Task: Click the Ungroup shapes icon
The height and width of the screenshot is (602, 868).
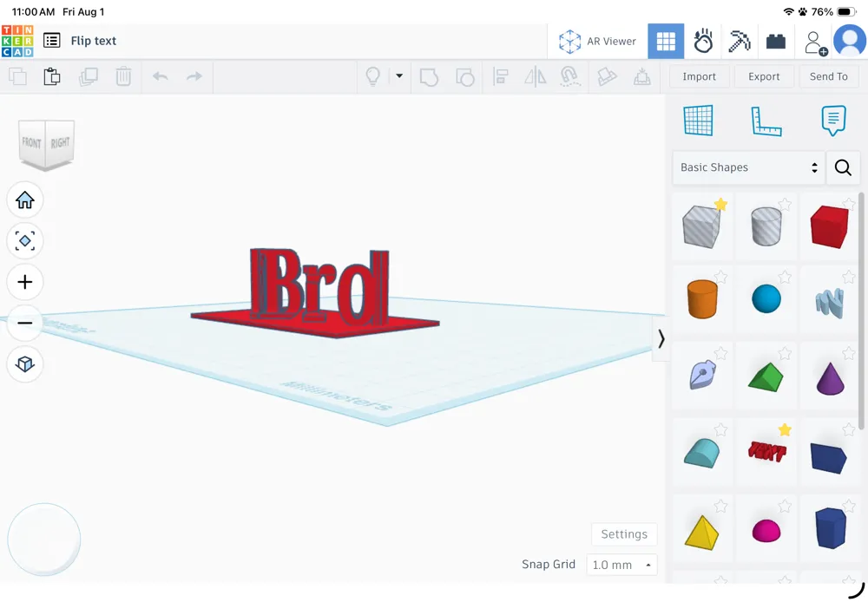Action: point(465,77)
